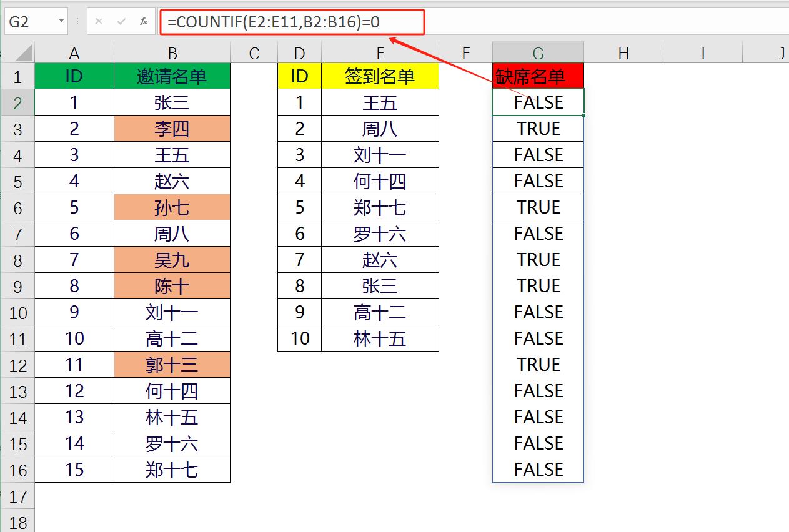
Task: Select cell 林十五 in column E
Action: pos(380,338)
